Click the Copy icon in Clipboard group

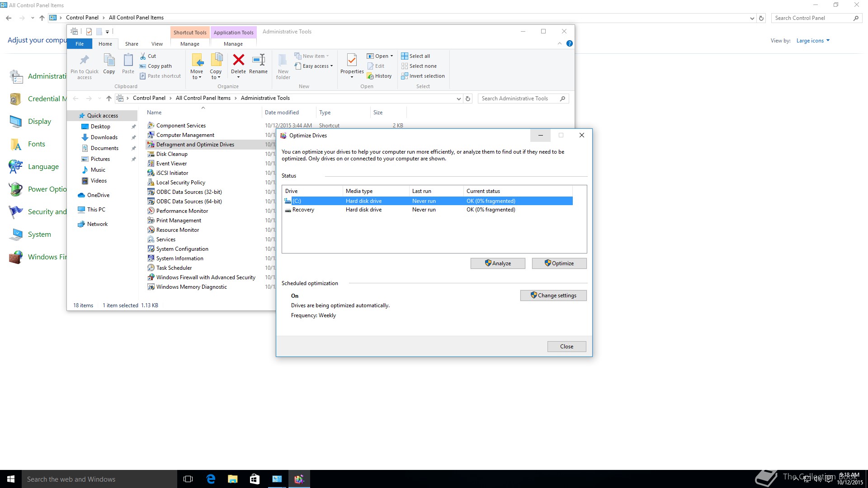coord(109,60)
